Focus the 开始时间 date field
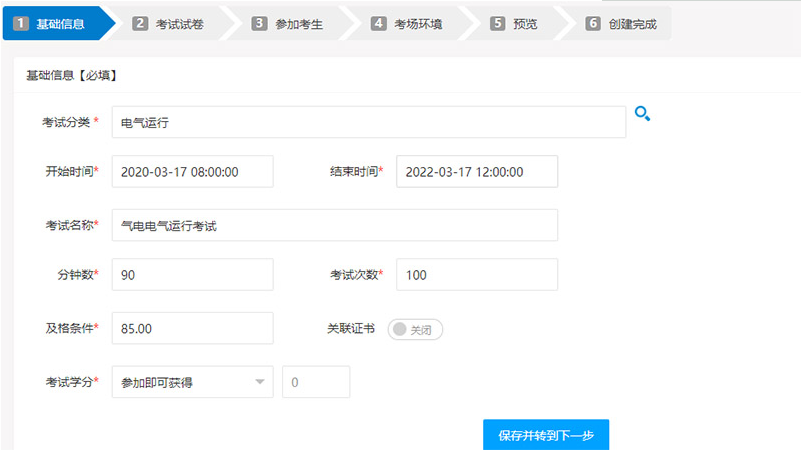This screenshot has width=804, height=458. coord(192,171)
